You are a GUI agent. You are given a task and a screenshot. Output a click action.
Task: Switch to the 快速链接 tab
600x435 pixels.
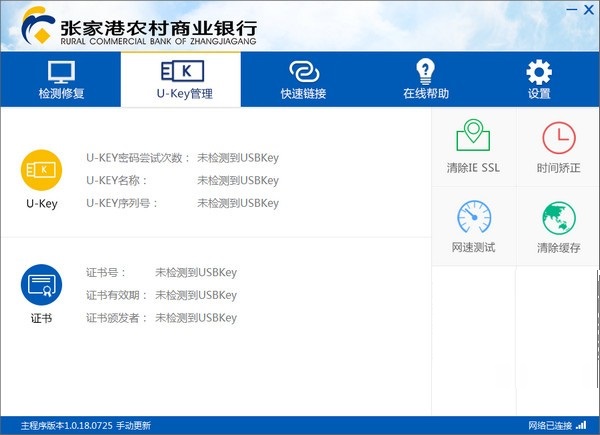[x=303, y=80]
